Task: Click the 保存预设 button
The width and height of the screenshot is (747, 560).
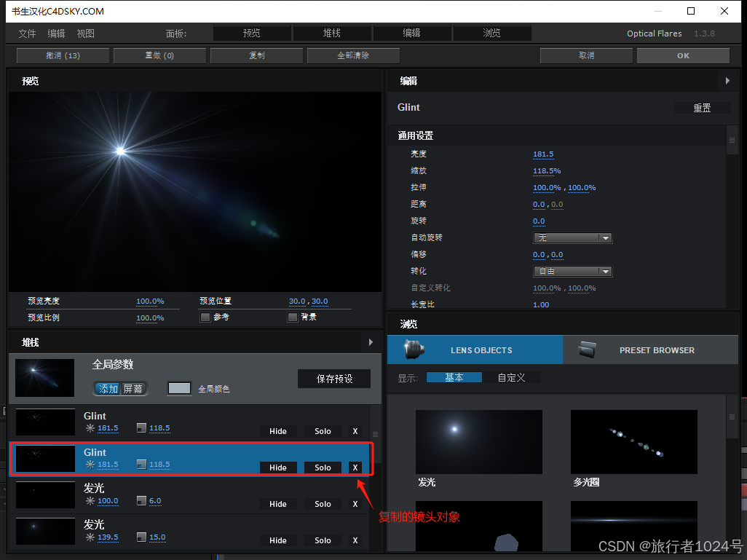Action: (x=334, y=379)
